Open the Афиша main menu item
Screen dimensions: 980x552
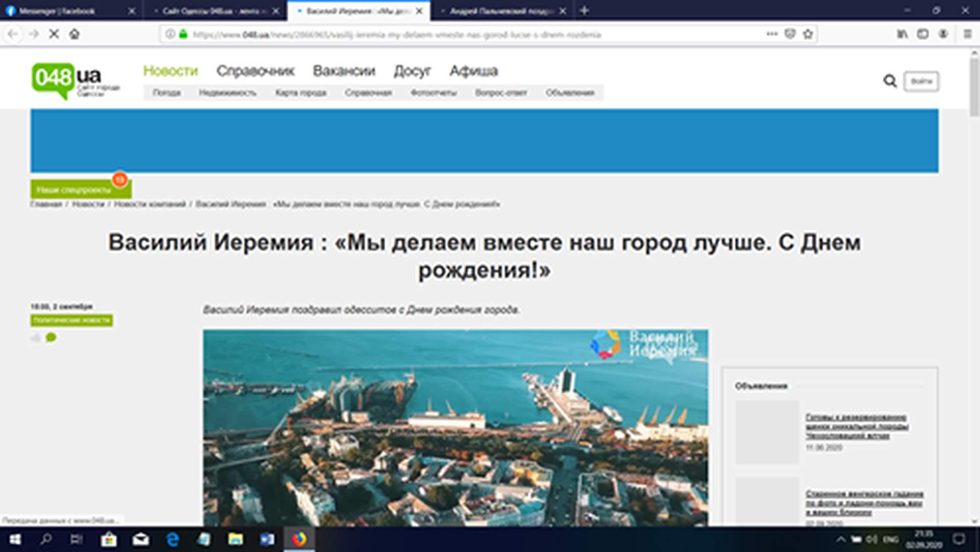coord(473,71)
